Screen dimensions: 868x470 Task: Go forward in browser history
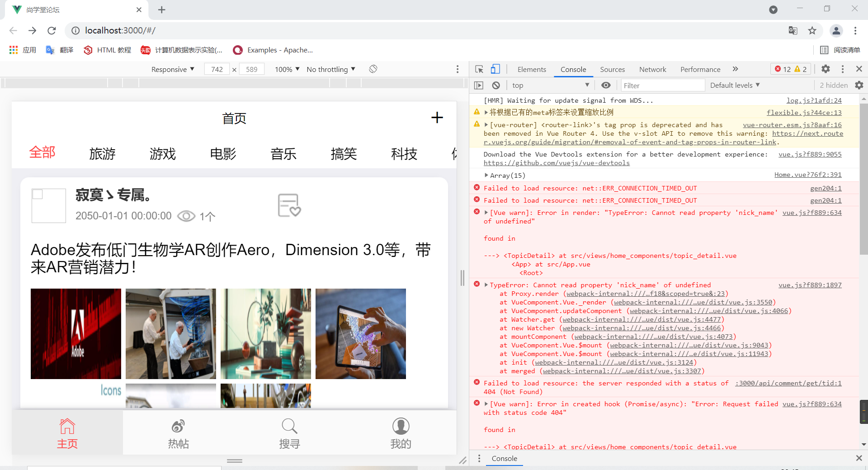coord(32,30)
